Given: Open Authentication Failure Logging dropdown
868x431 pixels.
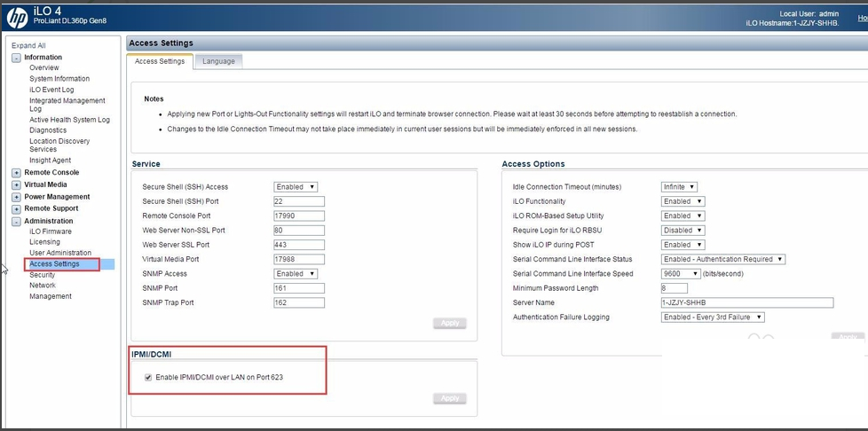Looking at the screenshot, I should 713,317.
